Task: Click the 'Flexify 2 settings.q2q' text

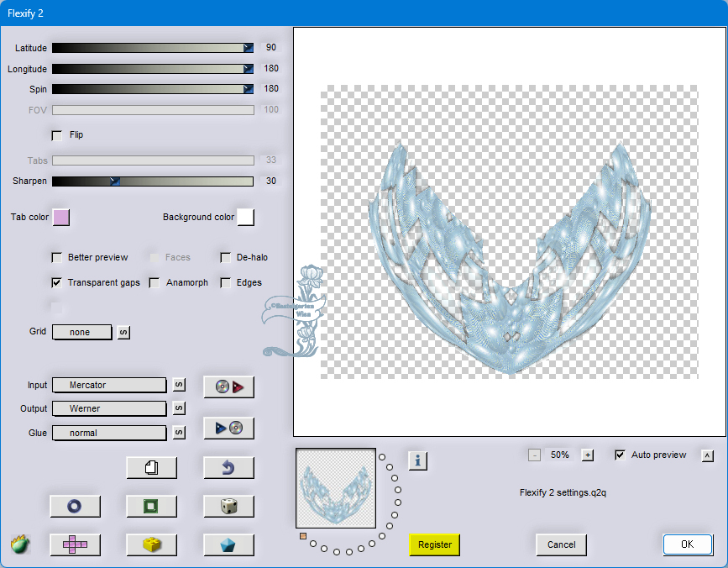Action: [563, 492]
